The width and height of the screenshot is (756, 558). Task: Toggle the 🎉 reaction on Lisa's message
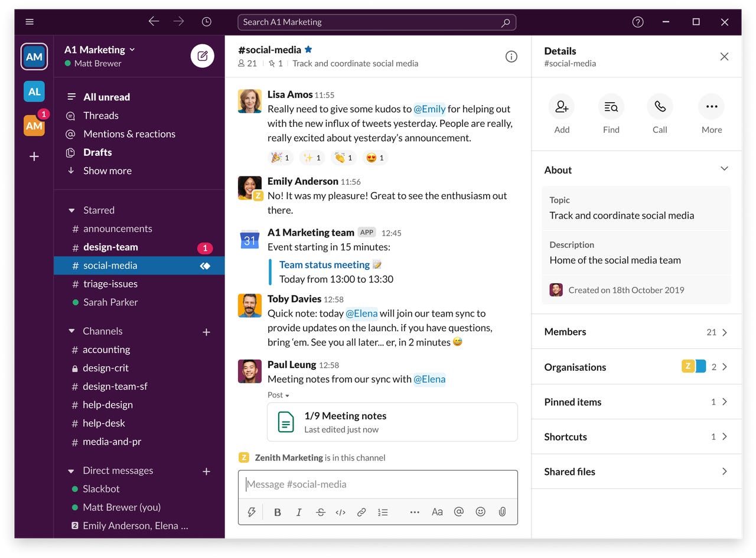281,158
